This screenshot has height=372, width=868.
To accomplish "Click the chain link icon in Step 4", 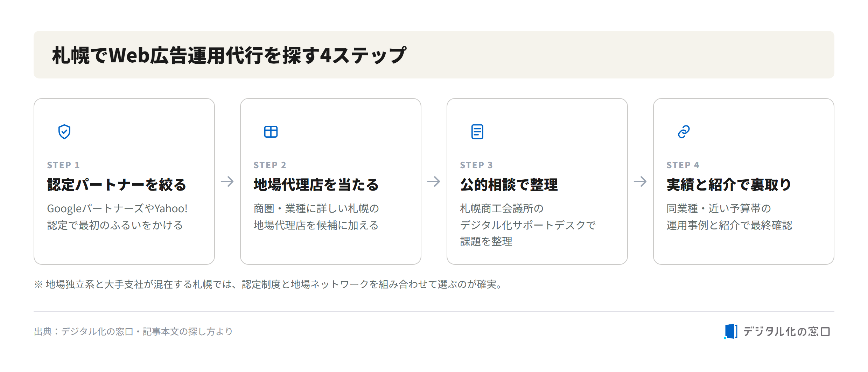I will (684, 132).
